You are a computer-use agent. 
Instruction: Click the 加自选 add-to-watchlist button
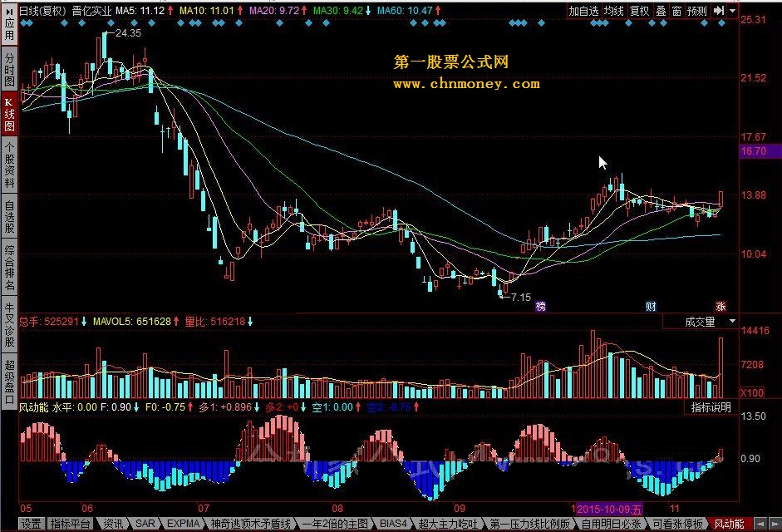point(583,11)
